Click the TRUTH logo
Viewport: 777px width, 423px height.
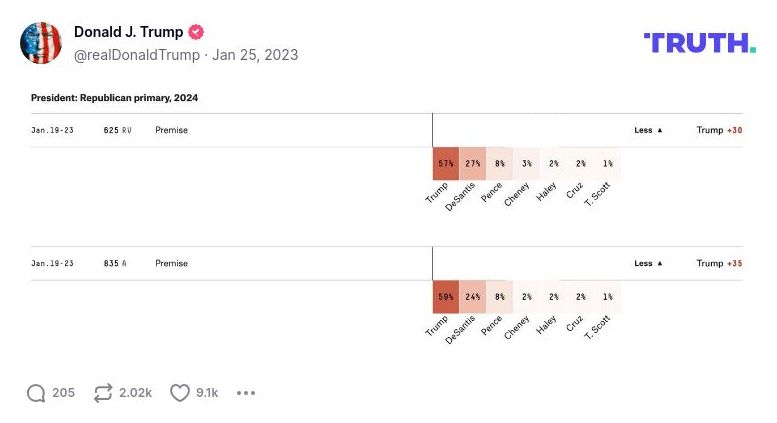(x=699, y=43)
